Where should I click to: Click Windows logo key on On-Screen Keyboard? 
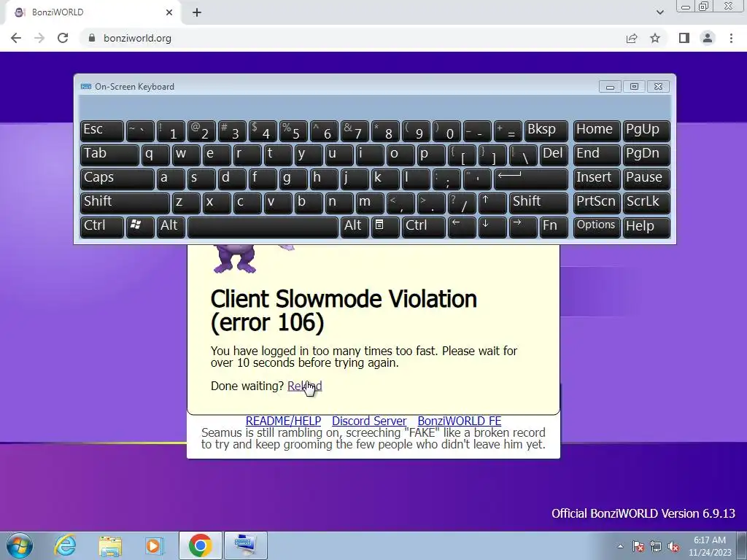[140, 226]
